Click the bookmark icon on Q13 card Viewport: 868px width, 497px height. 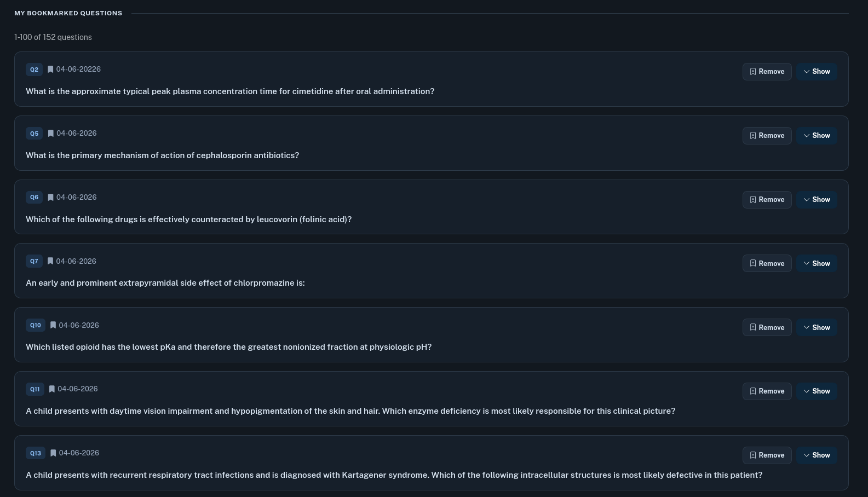[53, 453]
